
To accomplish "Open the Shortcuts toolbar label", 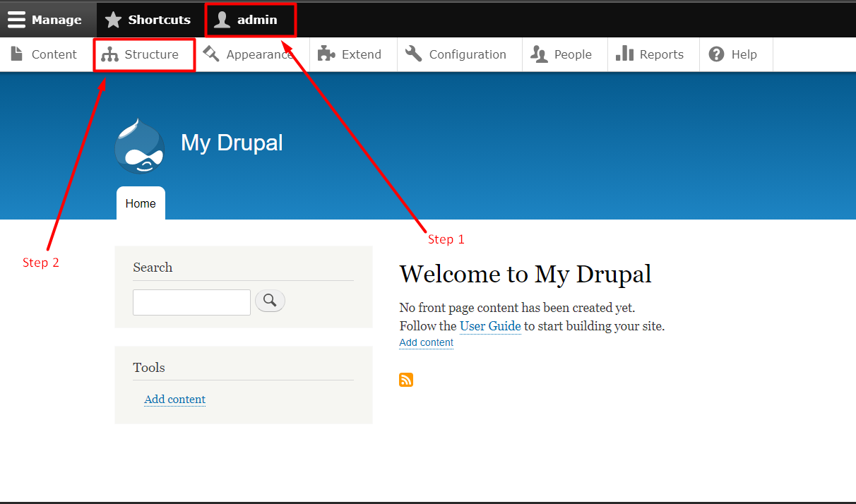I will [x=160, y=20].
